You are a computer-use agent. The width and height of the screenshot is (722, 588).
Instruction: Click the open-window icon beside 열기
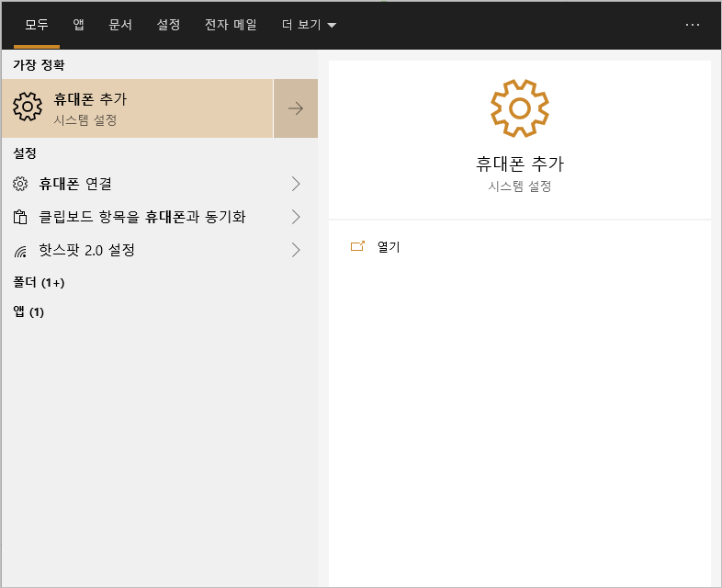click(x=357, y=246)
